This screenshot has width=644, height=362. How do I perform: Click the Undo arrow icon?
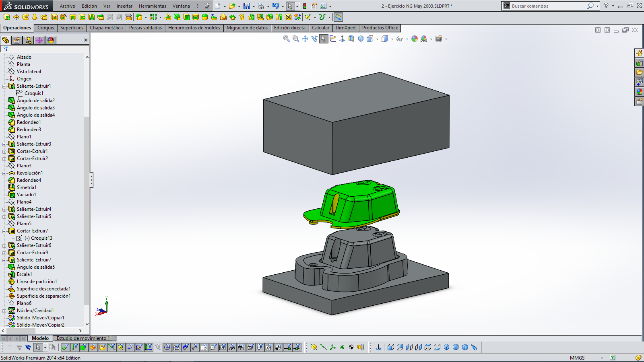(x=275, y=6)
